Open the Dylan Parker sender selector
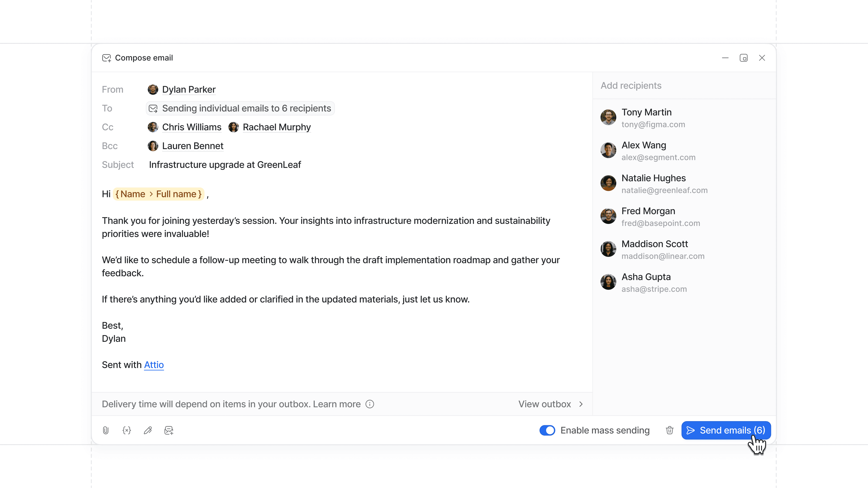Screen dimensions: 868x488 coord(182,90)
